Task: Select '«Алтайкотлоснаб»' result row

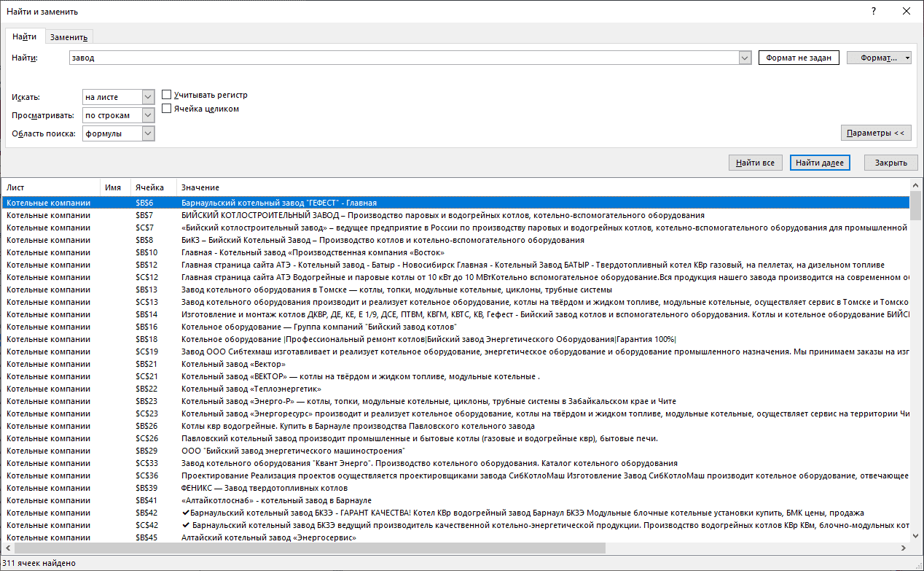Action: 455,500
